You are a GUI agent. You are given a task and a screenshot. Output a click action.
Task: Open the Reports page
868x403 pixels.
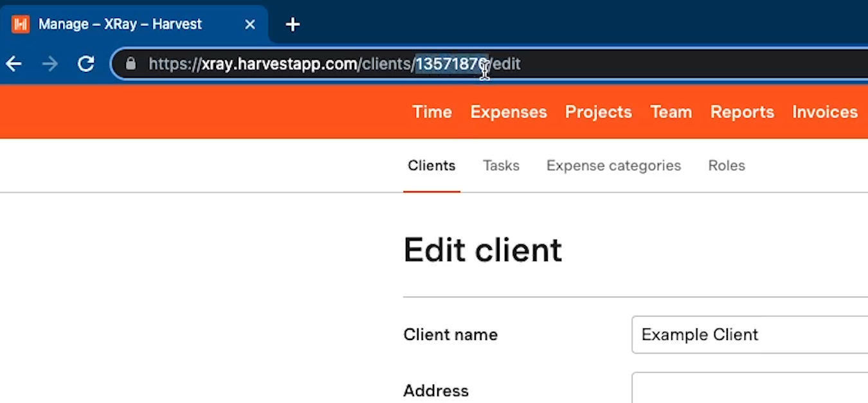coord(742,112)
